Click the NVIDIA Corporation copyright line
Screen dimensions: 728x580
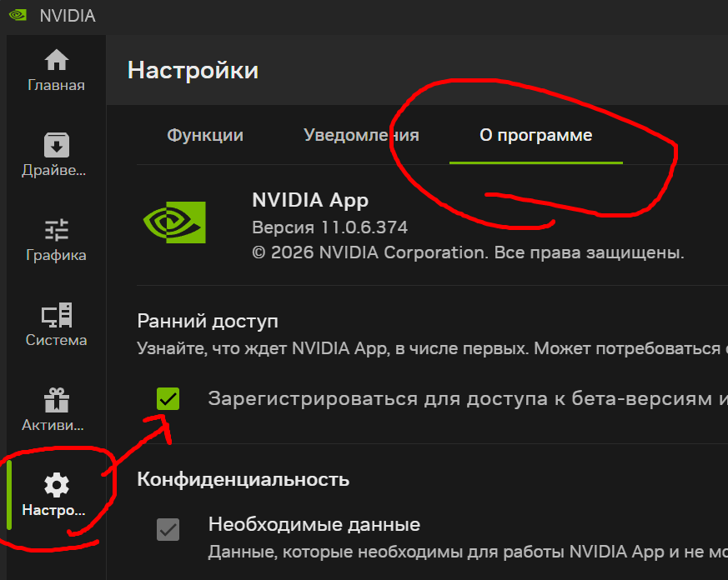tap(467, 252)
